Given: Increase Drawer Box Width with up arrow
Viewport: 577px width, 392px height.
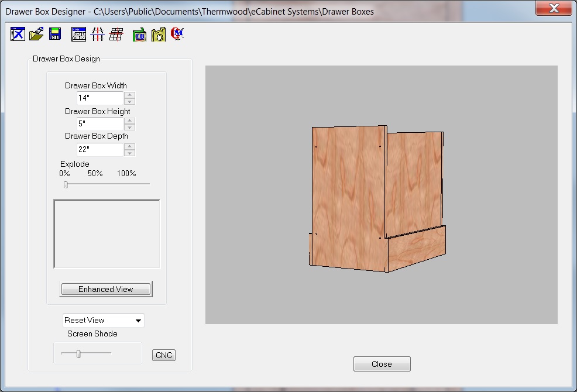Looking at the screenshot, I should [130, 95].
